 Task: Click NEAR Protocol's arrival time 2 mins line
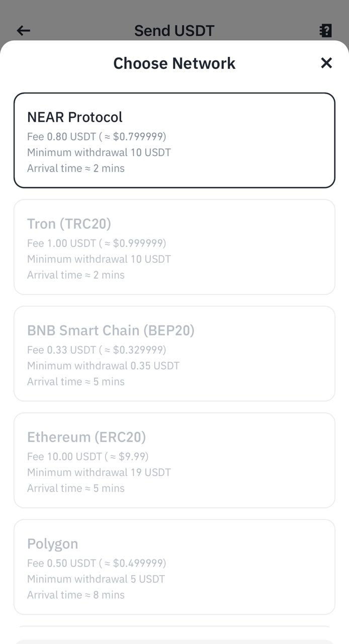(x=75, y=168)
